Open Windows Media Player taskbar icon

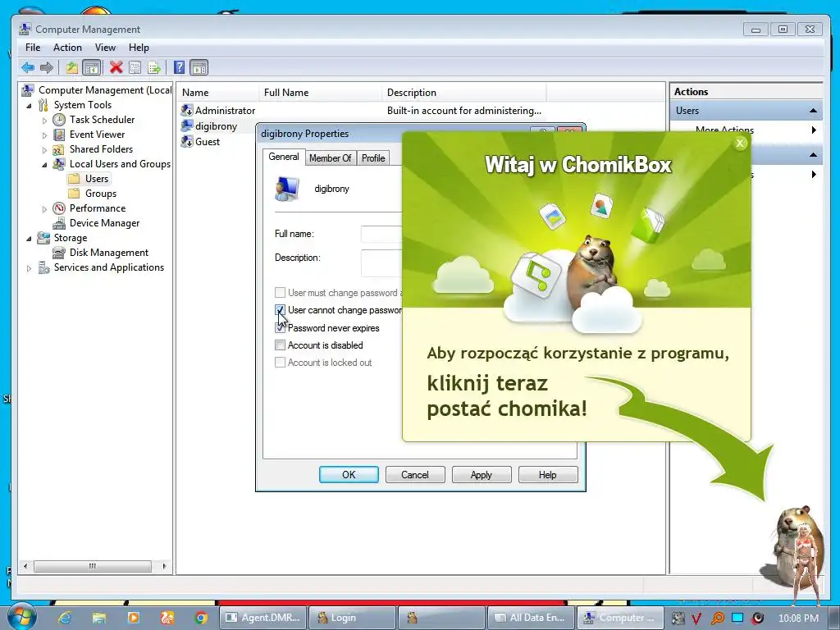[x=134, y=618]
